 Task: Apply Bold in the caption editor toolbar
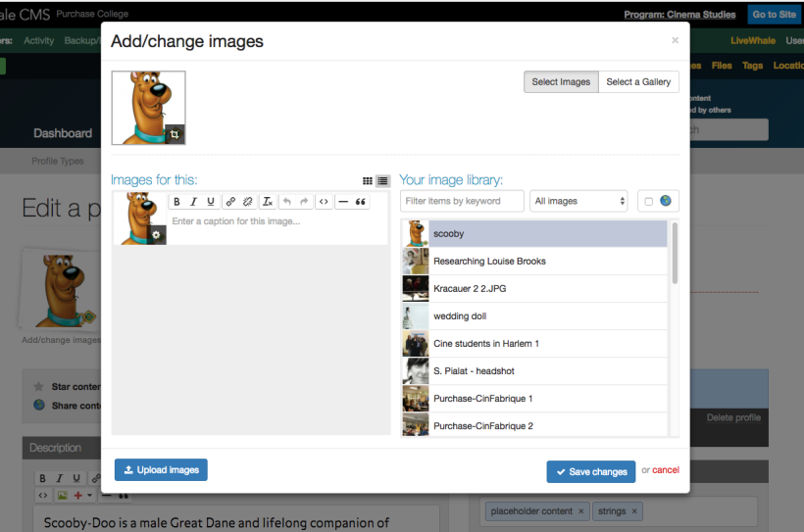pos(176,202)
